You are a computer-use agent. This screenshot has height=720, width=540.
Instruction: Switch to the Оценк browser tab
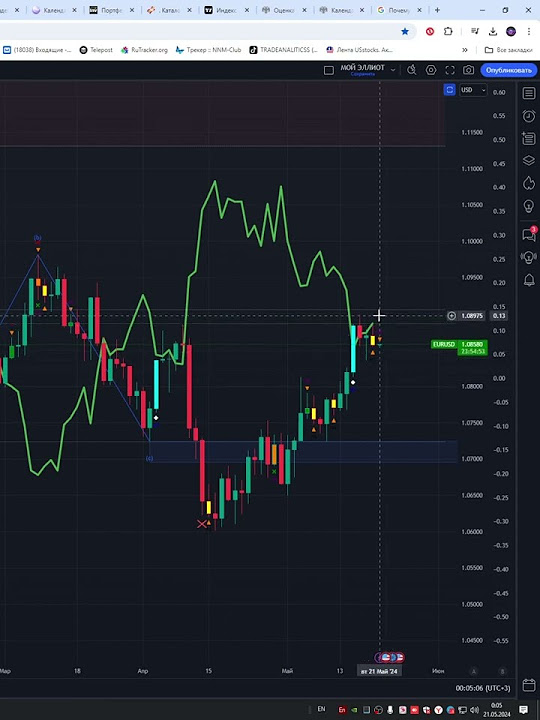[284, 10]
